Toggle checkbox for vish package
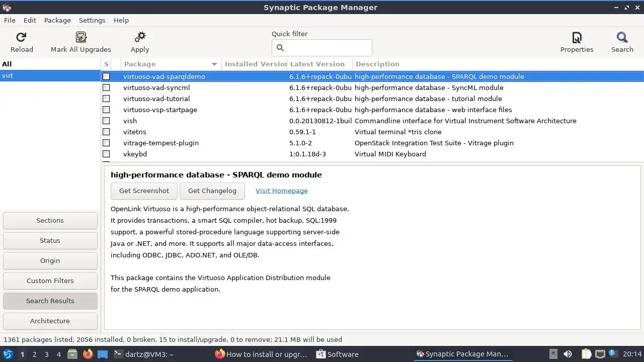Screen dimensions: 644x362 click(x=106, y=121)
